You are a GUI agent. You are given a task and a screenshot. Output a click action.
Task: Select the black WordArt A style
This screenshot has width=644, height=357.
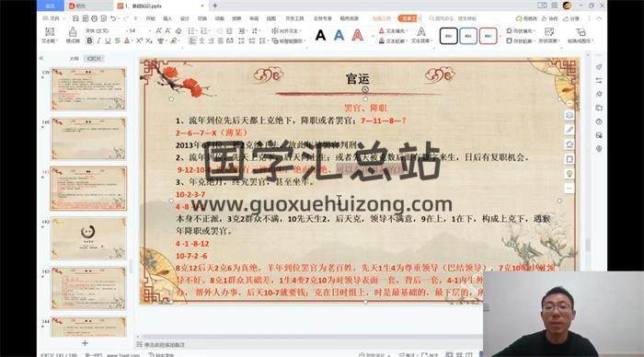320,35
